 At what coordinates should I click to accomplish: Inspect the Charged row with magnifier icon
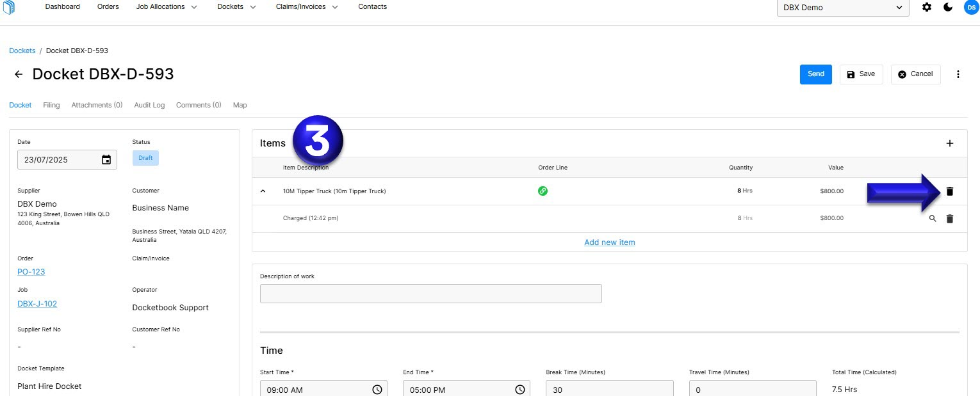click(x=933, y=218)
